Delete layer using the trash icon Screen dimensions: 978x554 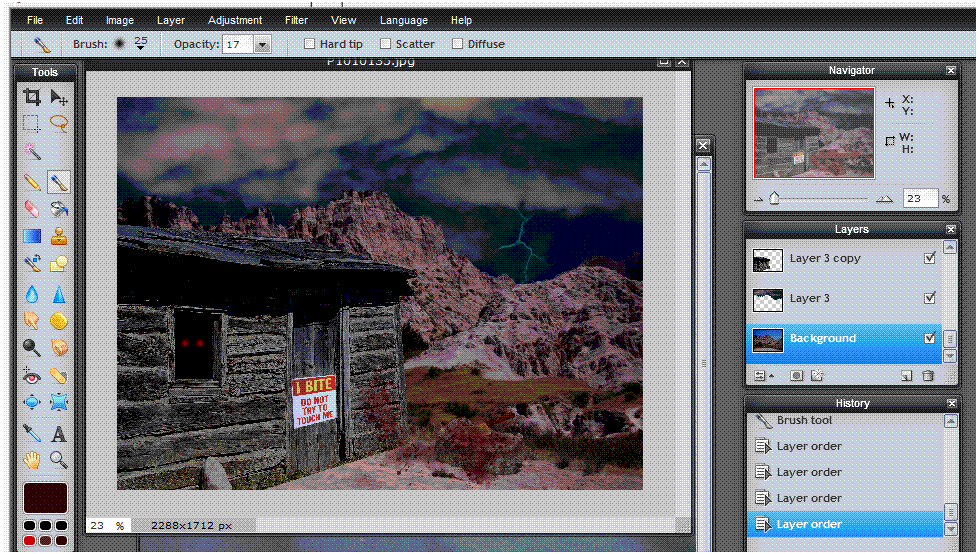click(928, 376)
